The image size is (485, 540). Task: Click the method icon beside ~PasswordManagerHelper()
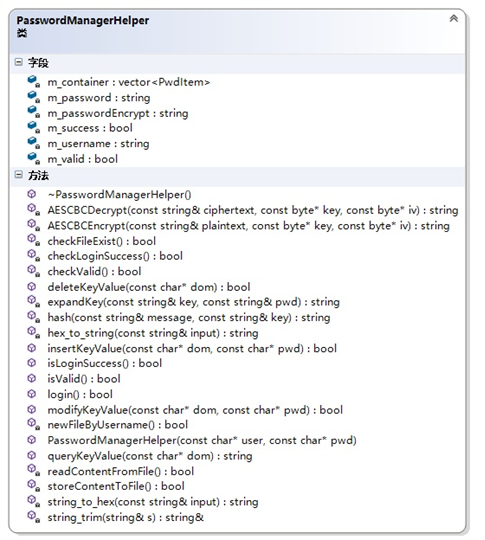point(32,194)
